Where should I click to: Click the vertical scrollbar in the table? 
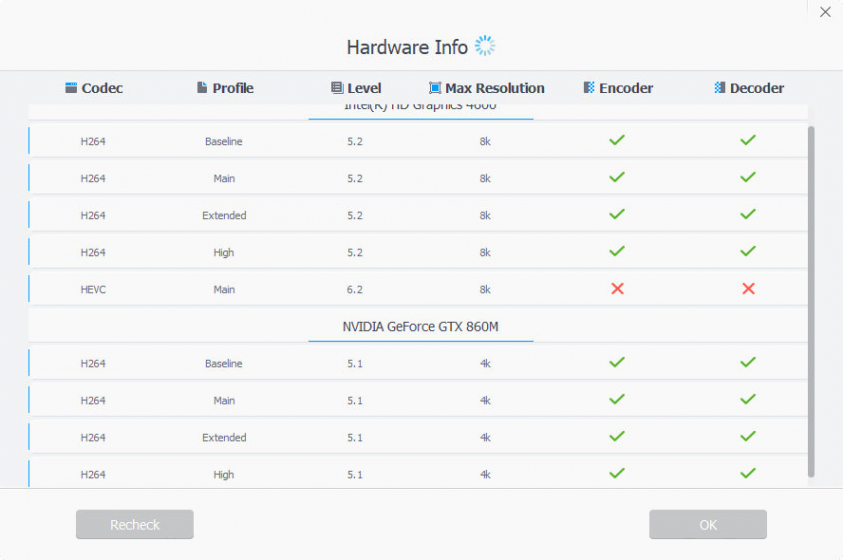click(x=811, y=300)
